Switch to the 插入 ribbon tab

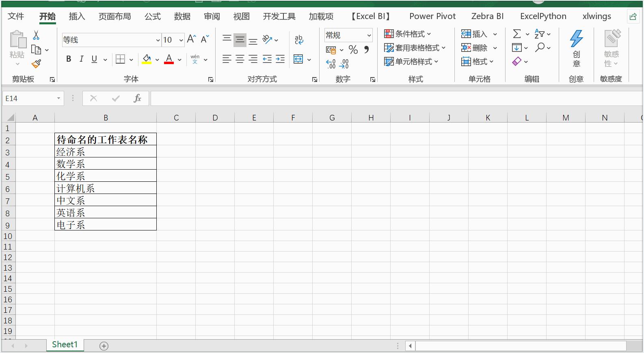click(77, 16)
